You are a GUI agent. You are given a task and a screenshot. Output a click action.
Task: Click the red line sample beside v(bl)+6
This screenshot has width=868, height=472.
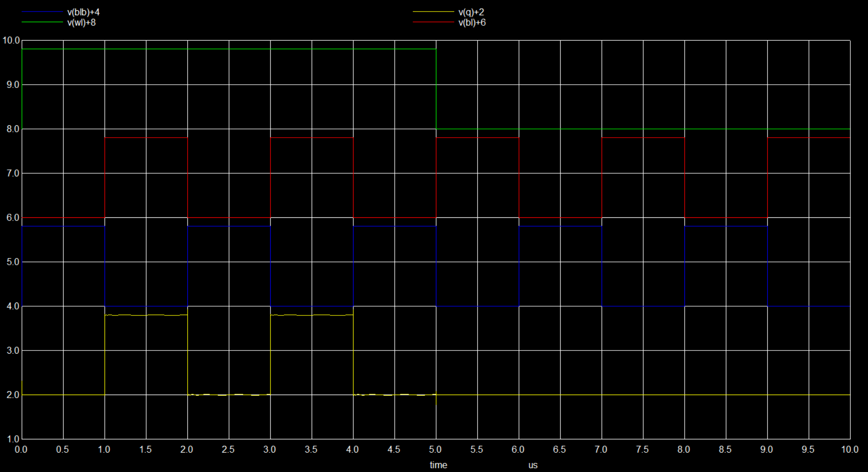(x=433, y=22)
